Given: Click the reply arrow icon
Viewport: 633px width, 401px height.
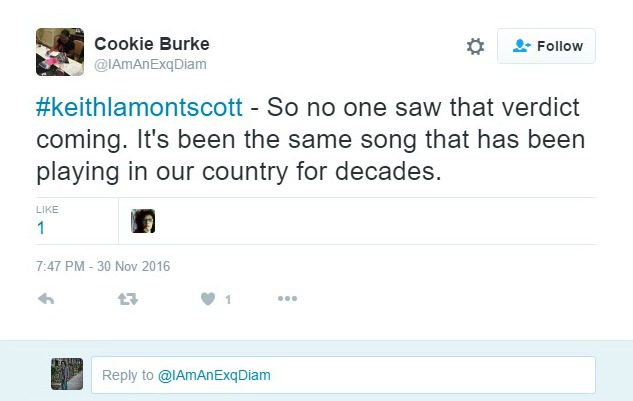Looking at the screenshot, I should pyautogui.click(x=45, y=299).
